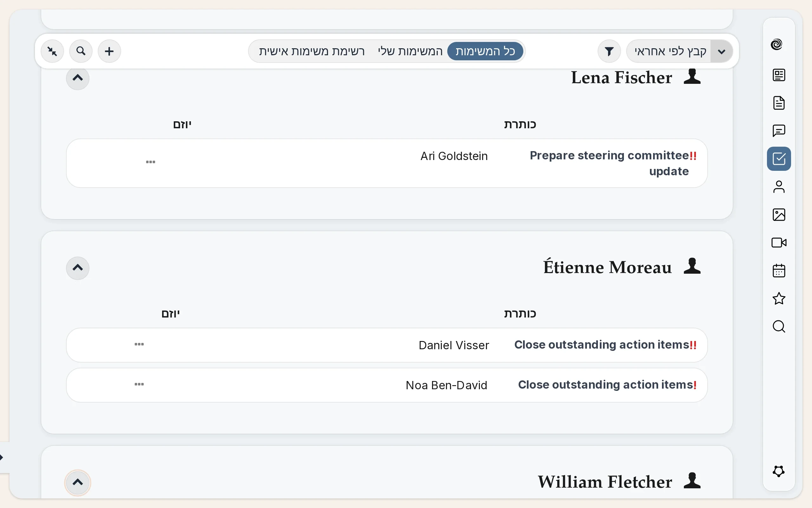Open the favorites star sidebar icon
Screen dimensions: 812x508
(x=779, y=298)
